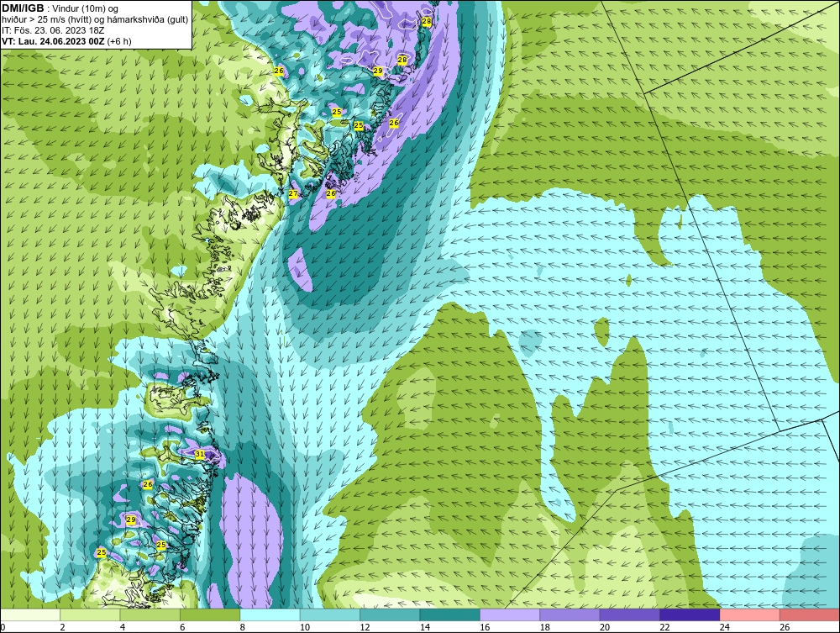Viewport: 840px width, 633px height.
Task: Click the 2–4 m/s light green legend swatch
Action: coord(90,615)
